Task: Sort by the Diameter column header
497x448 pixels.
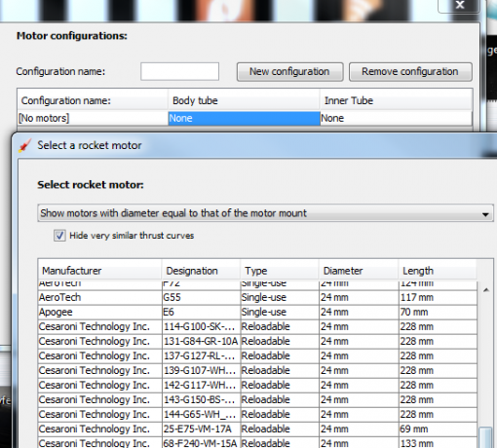Action: tap(359, 271)
